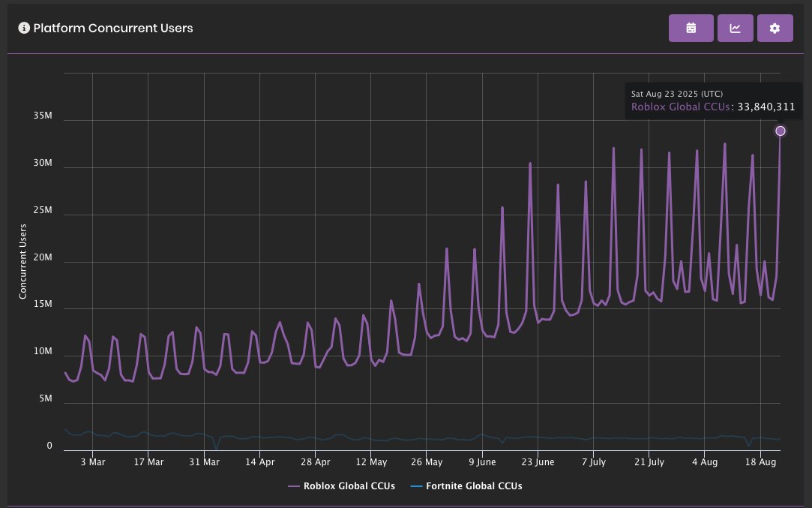Image resolution: width=812 pixels, height=508 pixels.
Task: Click the 18 Aug x-axis label
Action: (x=760, y=462)
